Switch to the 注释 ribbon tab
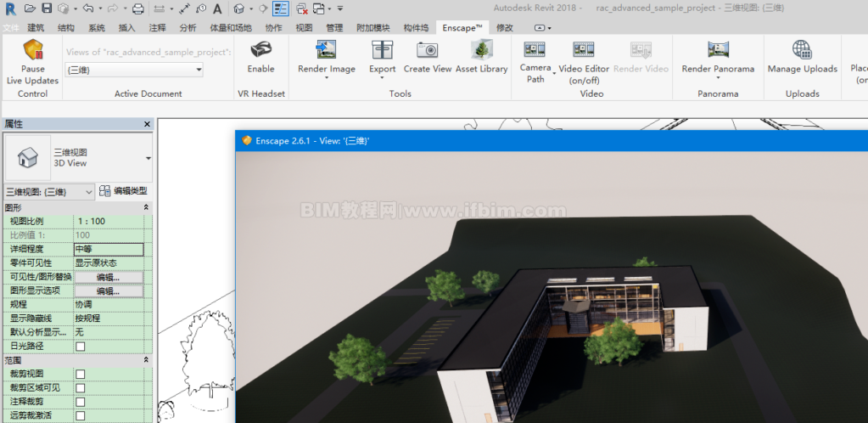 (157, 28)
